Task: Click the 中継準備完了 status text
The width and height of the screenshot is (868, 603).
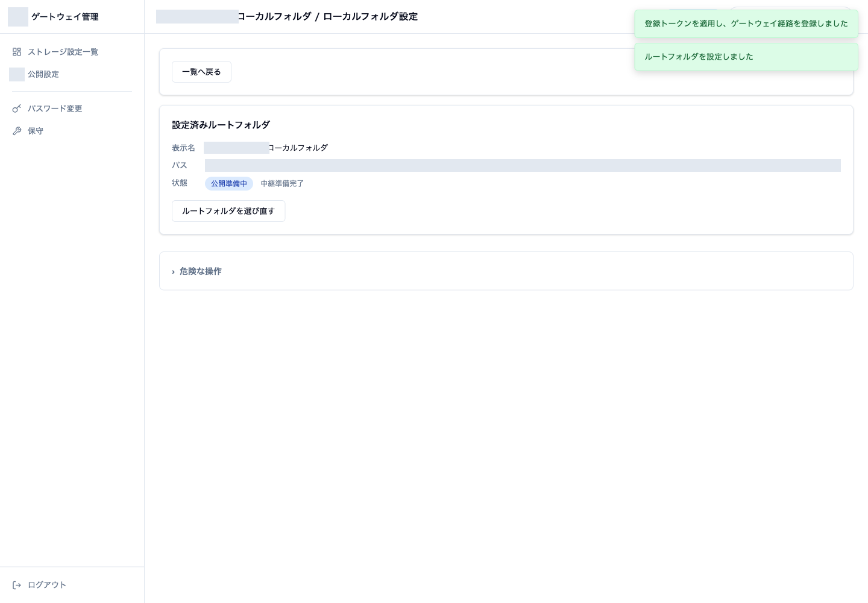Action: click(x=282, y=183)
